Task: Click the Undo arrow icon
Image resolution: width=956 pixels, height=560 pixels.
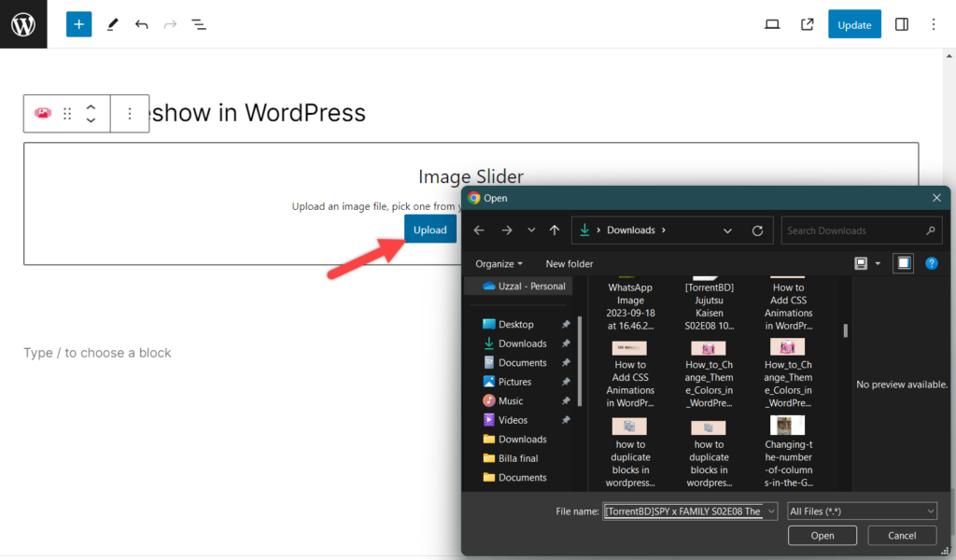Action: point(141,23)
